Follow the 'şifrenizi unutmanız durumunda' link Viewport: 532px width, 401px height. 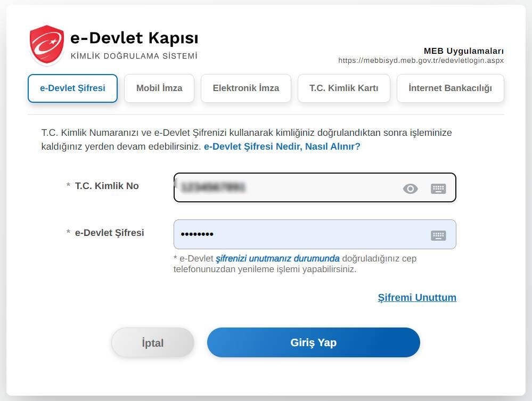pyautogui.click(x=277, y=259)
